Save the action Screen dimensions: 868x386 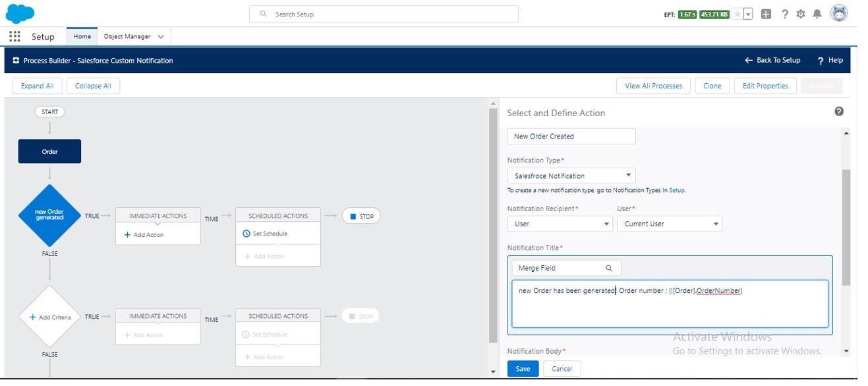point(523,369)
